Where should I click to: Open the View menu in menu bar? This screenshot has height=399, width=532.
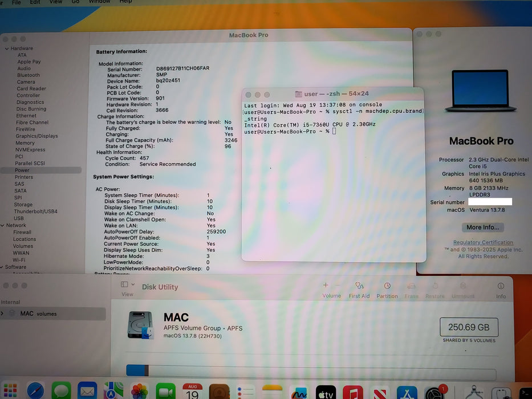click(x=56, y=1)
